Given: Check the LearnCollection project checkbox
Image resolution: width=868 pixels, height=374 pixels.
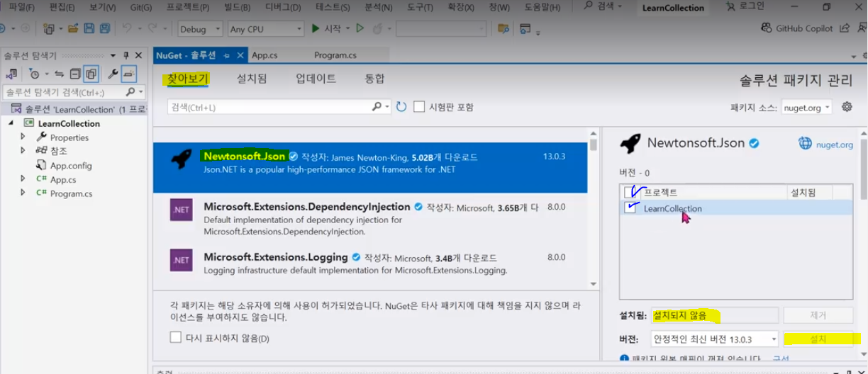Looking at the screenshot, I should pos(630,208).
